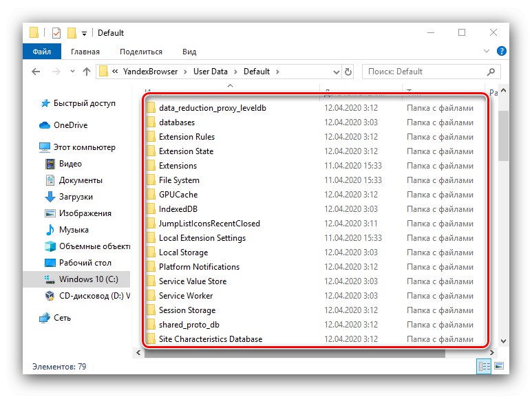This screenshot has height=397, width=532.
Task: Select the IndexedDB folder
Action: 178,209
